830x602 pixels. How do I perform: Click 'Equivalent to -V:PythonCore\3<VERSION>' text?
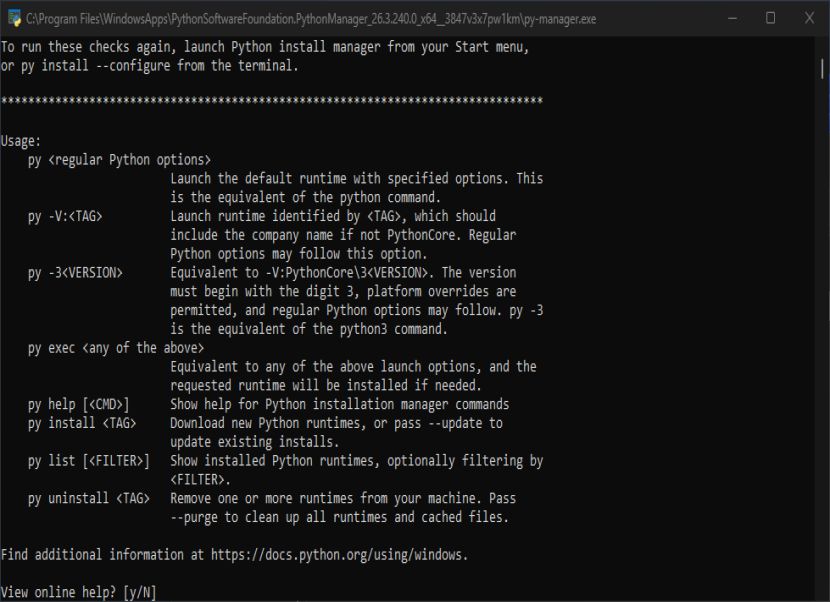point(343,273)
